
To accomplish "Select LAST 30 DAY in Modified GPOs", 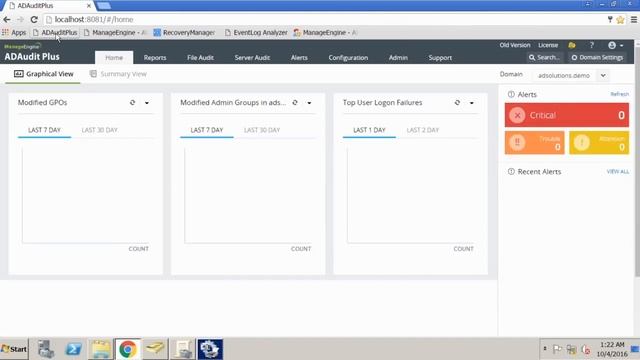I will 99,130.
